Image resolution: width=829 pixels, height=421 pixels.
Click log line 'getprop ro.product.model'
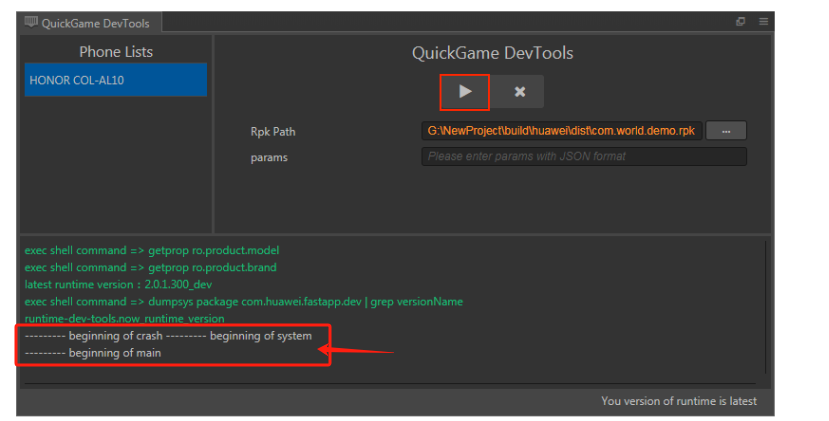click(152, 250)
